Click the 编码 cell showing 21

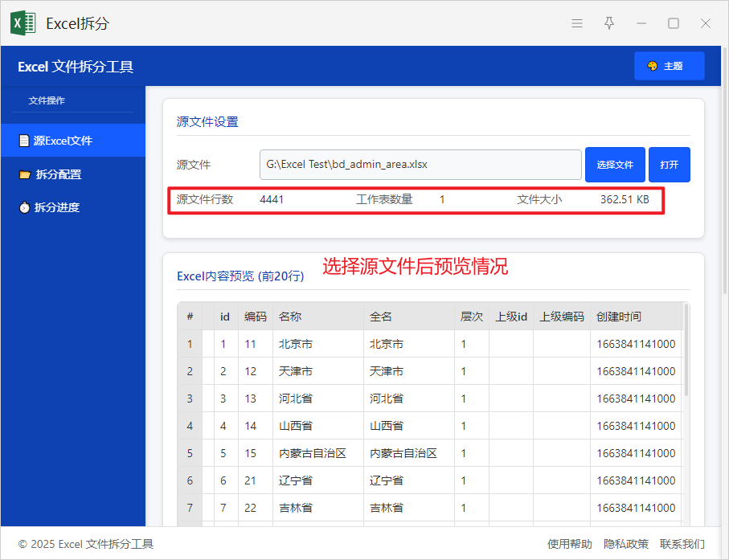pyautogui.click(x=256, y=480)
